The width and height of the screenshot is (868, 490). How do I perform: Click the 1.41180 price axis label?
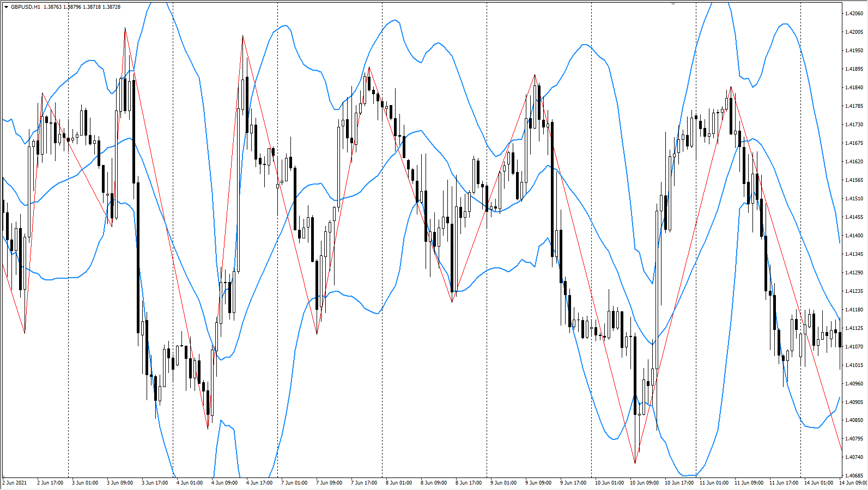[x=854, y=310]
